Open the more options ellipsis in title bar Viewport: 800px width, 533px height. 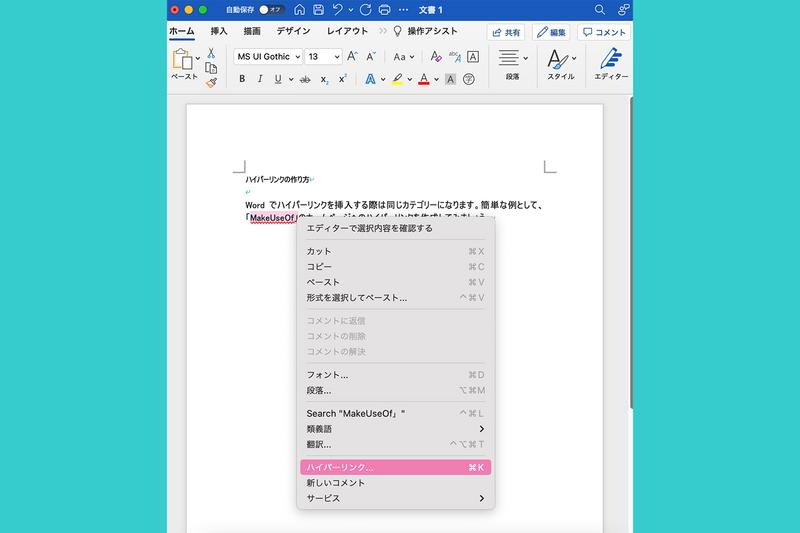tap(403, 10)
